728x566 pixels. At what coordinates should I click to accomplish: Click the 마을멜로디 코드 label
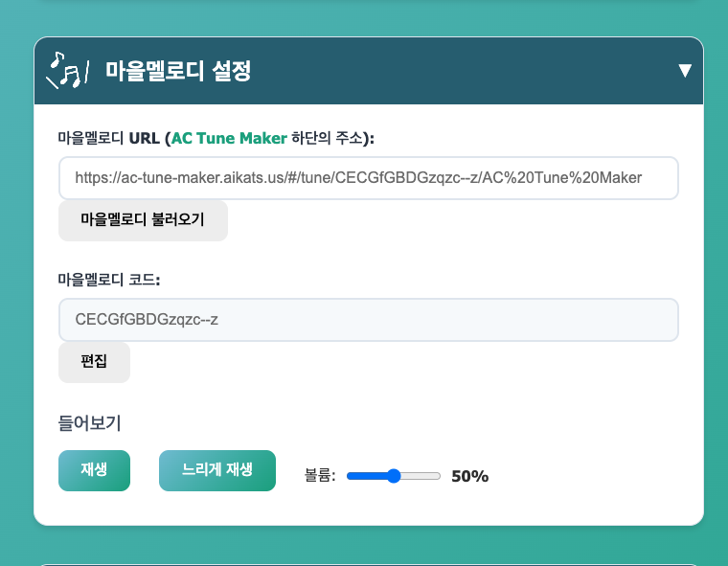(x=108, y=280)
